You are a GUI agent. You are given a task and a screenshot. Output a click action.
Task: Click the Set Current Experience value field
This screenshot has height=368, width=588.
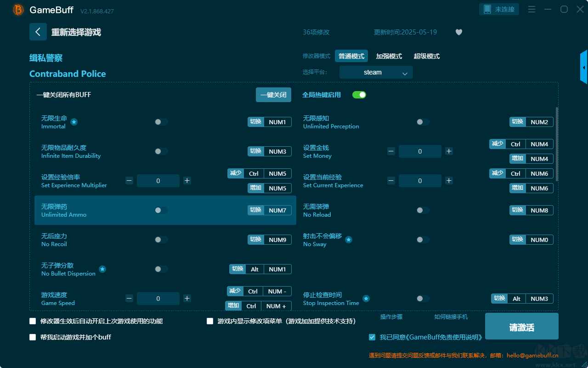click(x=420, y=181)
